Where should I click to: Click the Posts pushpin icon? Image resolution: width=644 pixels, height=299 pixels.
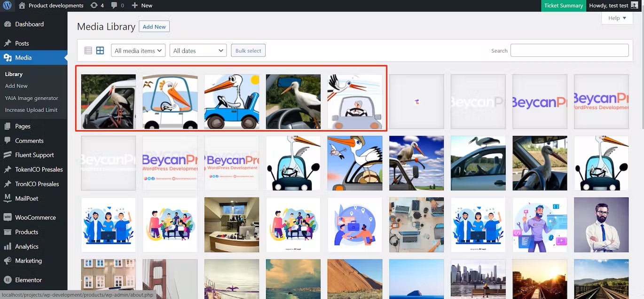(8, 43)
